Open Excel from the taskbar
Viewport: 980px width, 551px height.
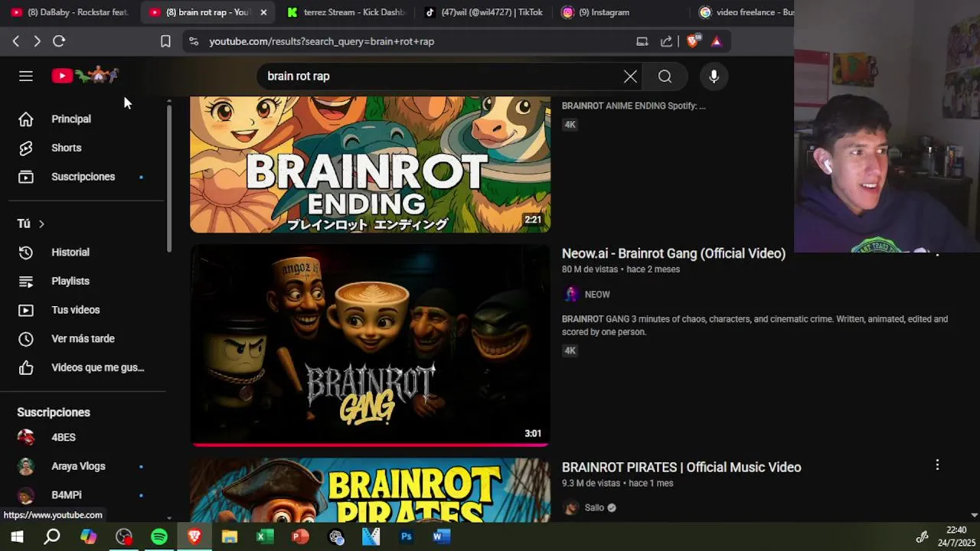click(x=265, y=536)
